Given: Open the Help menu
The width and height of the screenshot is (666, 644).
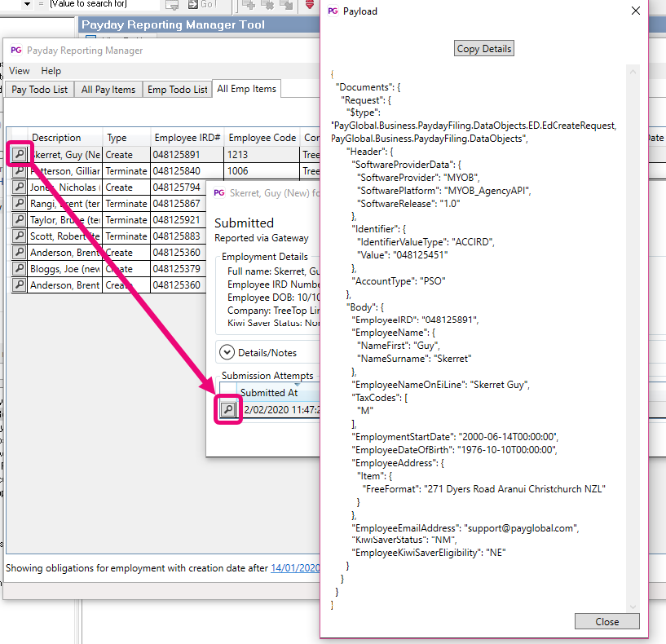Looking at the screenshot, I should (x=51, y=71).
